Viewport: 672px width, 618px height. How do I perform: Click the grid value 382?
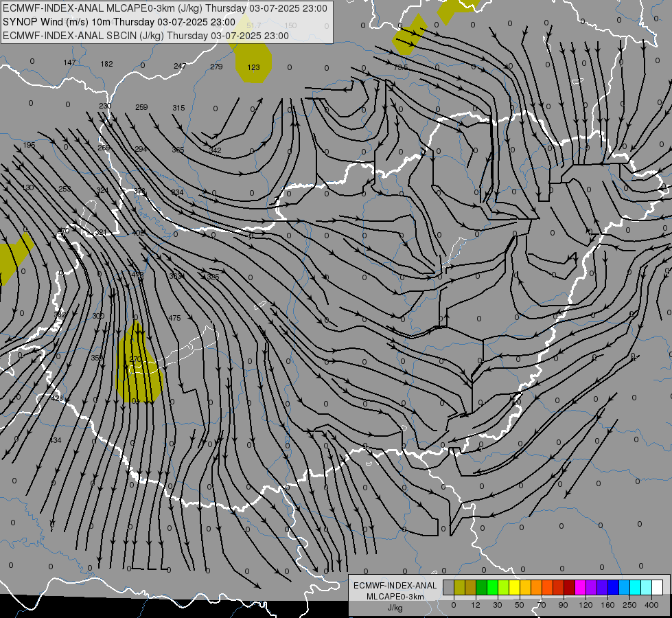(60, 314)
